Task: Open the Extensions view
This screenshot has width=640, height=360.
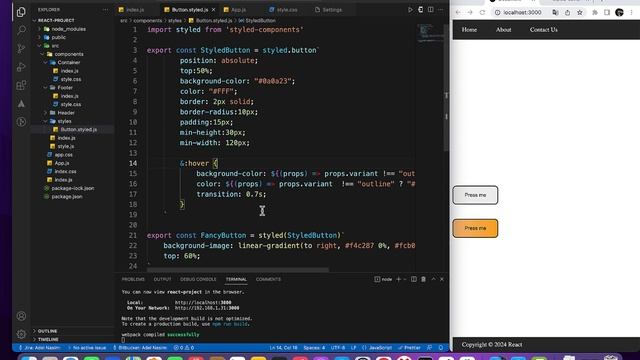Action: coord(21,85)
